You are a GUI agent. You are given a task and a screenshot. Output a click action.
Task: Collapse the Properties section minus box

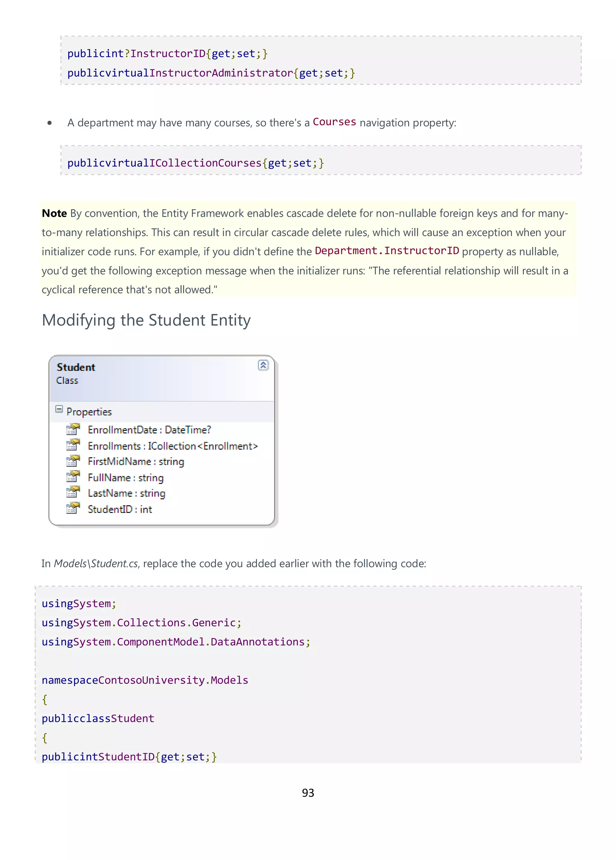59,409
